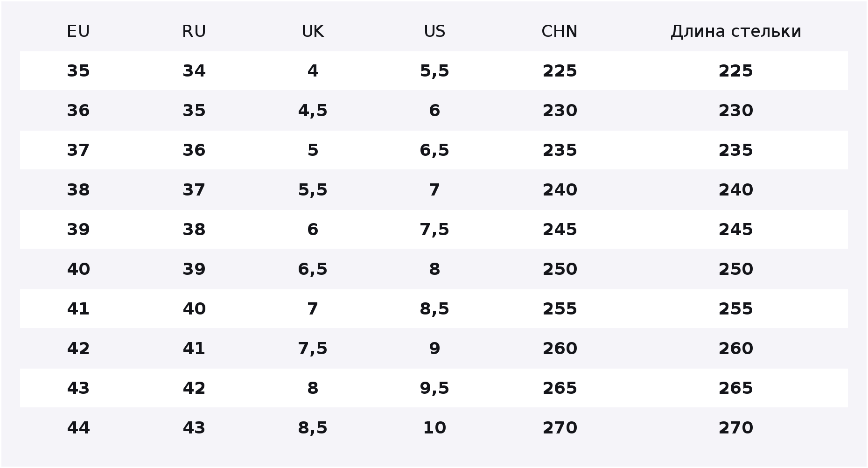Select EU size 44 cell
Image resolution: width=868 pixels, height=468 pixels.
(78, 428)
